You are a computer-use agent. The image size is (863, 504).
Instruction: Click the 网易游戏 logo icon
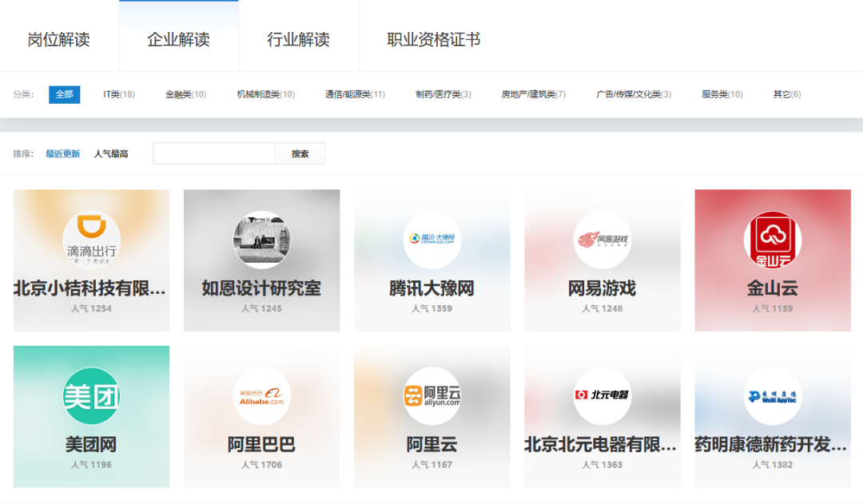click(602, 240)
